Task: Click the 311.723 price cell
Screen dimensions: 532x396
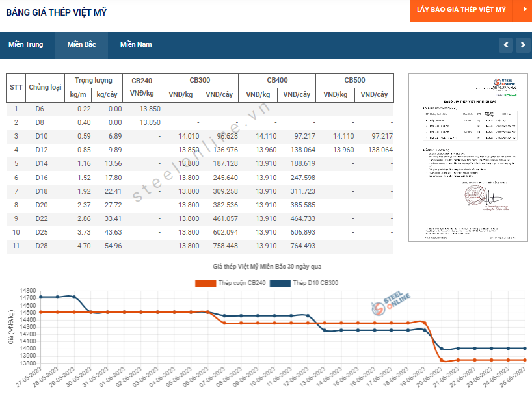Action: [302, 191]
